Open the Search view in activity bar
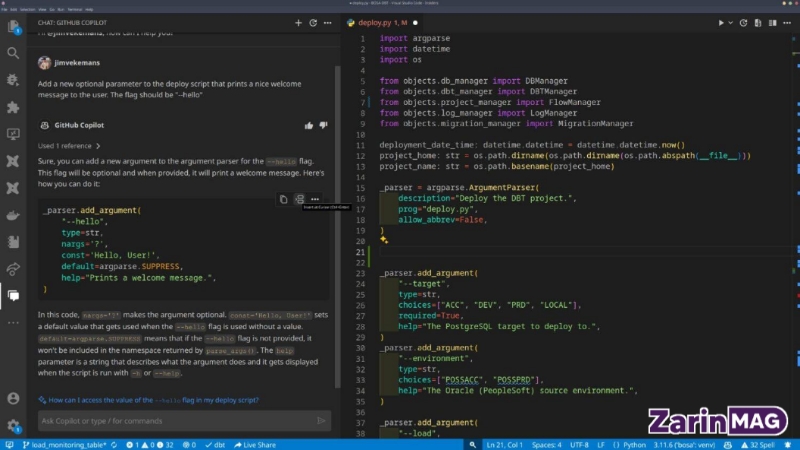The height and width of the screenshot is (450, 800). coord(13,53)
